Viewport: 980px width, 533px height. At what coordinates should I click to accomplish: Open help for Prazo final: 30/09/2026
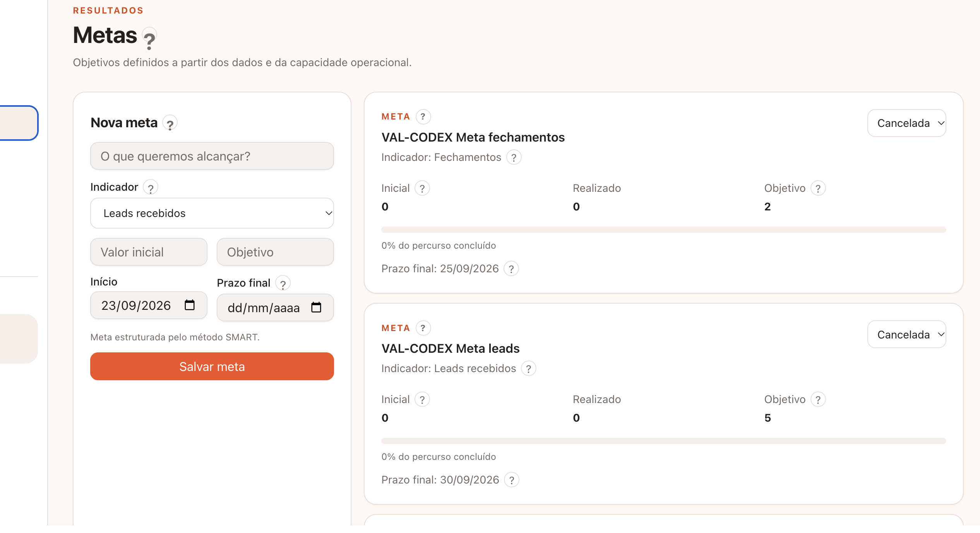coord(512,480)
